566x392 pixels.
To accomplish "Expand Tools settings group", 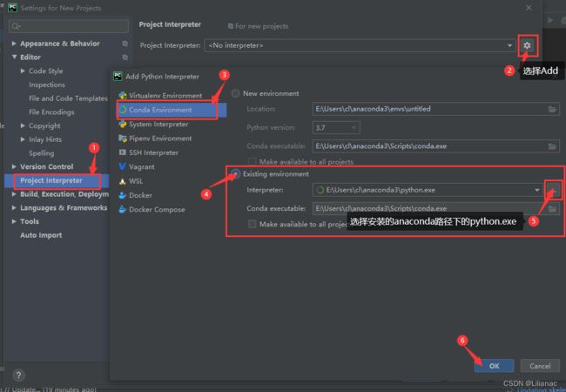I will point(14,221).
